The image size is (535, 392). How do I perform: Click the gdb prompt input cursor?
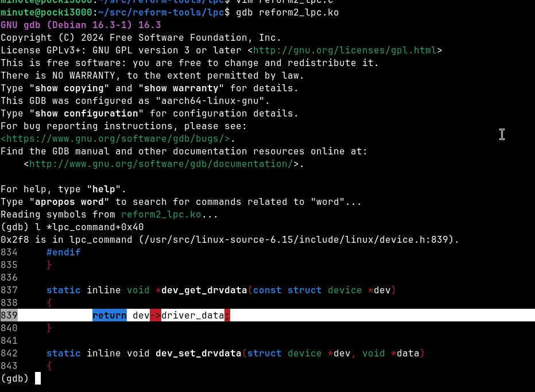[x=38, y=378]
